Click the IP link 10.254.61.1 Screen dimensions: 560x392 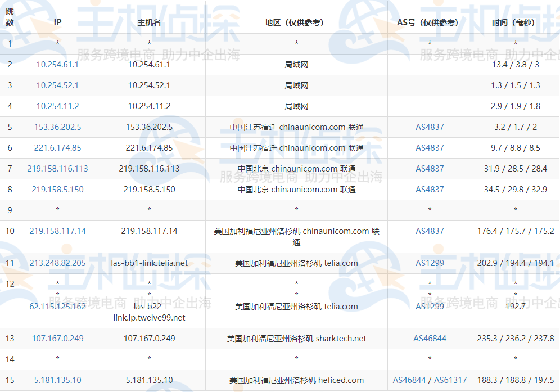[56, 64]
